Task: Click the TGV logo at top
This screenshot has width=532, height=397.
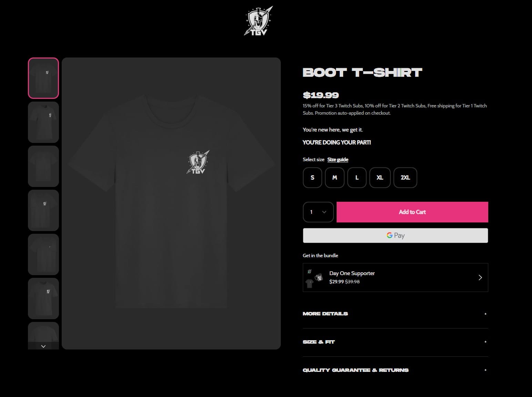Action: pos(258,21)
